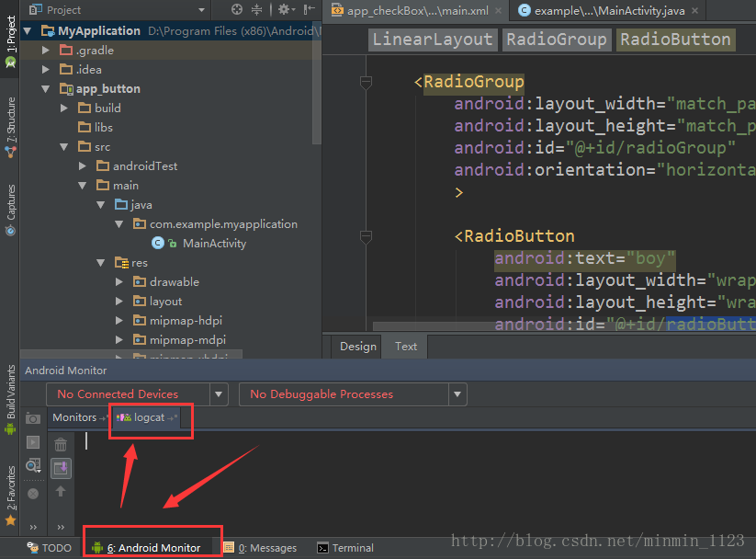Expand the .gradle folder
Image resolution: width=756 pixels, height=559 pixels.
coord(46,51)
